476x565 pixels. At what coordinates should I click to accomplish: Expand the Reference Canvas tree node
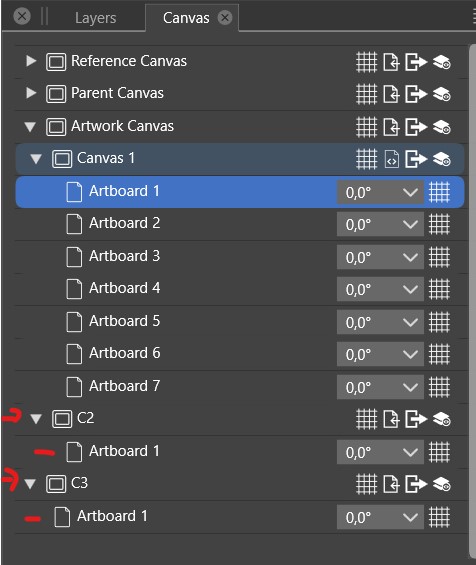(x=31, y=61)
